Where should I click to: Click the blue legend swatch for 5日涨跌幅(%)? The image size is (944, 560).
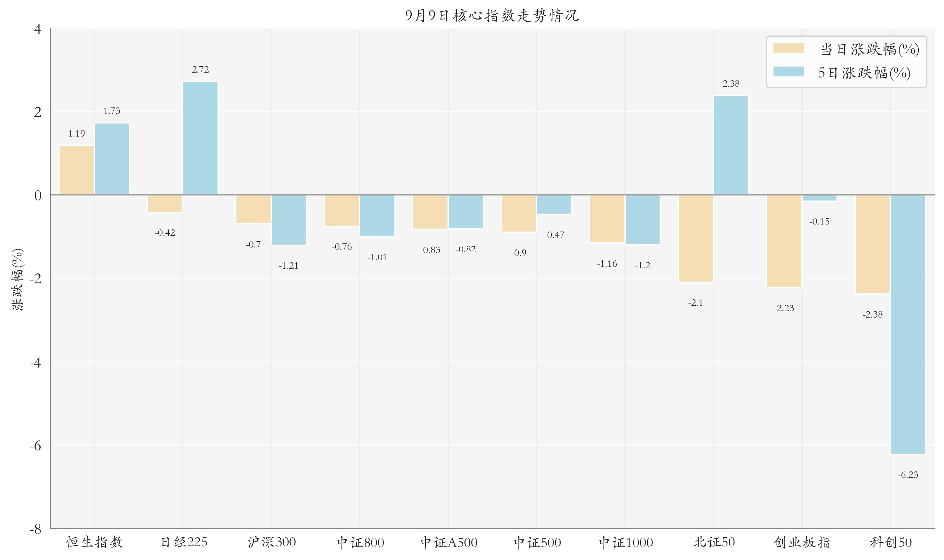[788, 72]
